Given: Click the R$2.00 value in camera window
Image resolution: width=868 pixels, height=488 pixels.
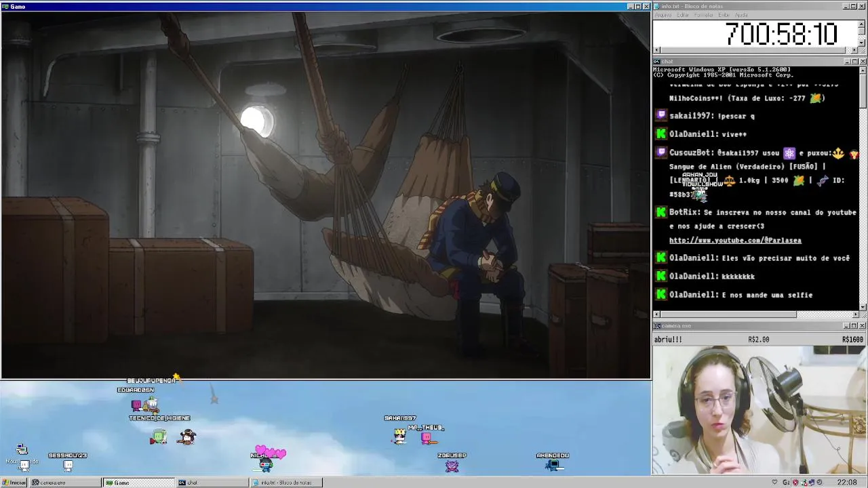Looking at the screenshot, I should click(758, 340).
